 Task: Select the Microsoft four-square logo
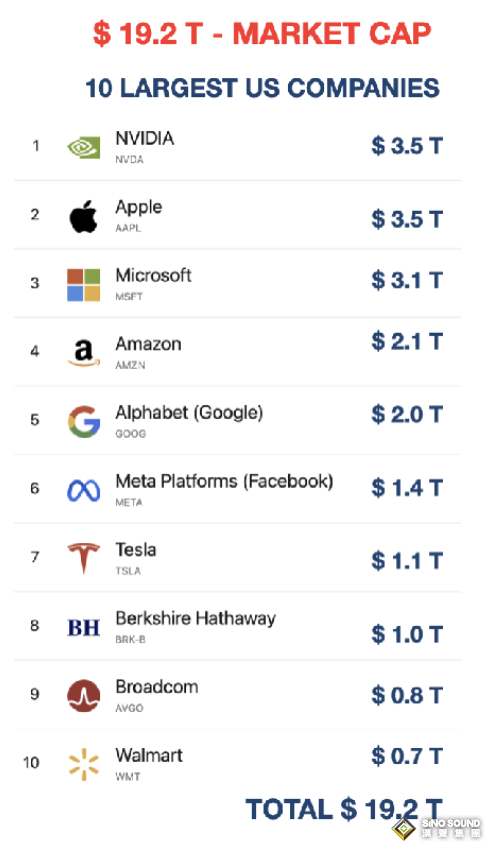pyautogui.click(x=83, y=285)
